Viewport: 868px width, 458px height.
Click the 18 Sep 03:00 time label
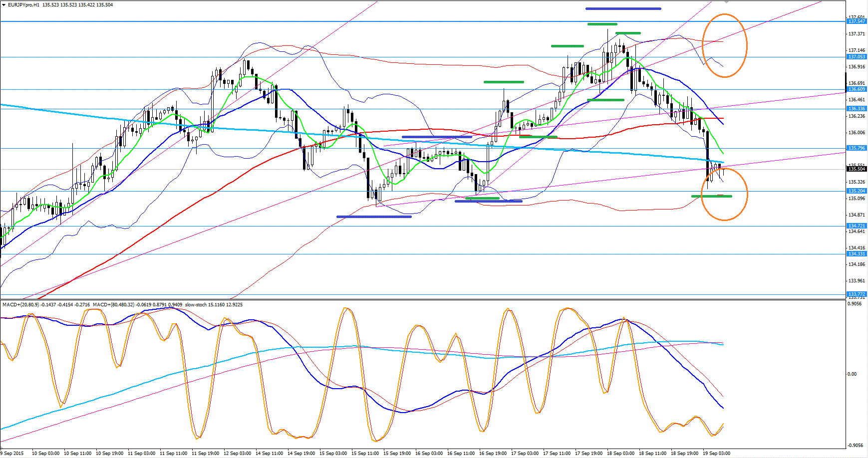pyautogui.click(x=620, y=454)
